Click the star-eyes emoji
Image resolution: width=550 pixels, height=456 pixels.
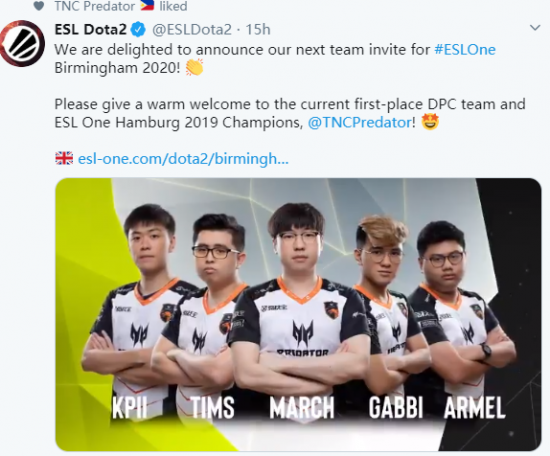pyautogui.click(x=430, y=122)
